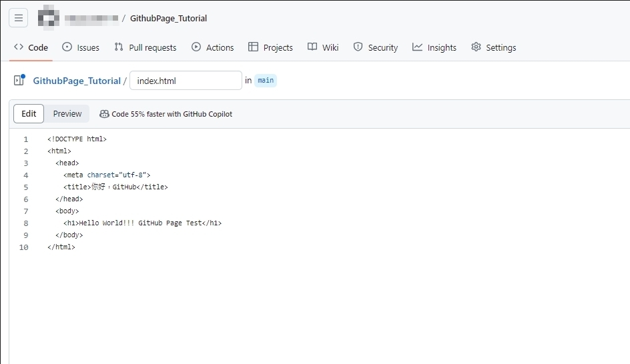Click line number 5 in gutter
This screenshot has height=364, width=630.
click(x=26, y=187)
